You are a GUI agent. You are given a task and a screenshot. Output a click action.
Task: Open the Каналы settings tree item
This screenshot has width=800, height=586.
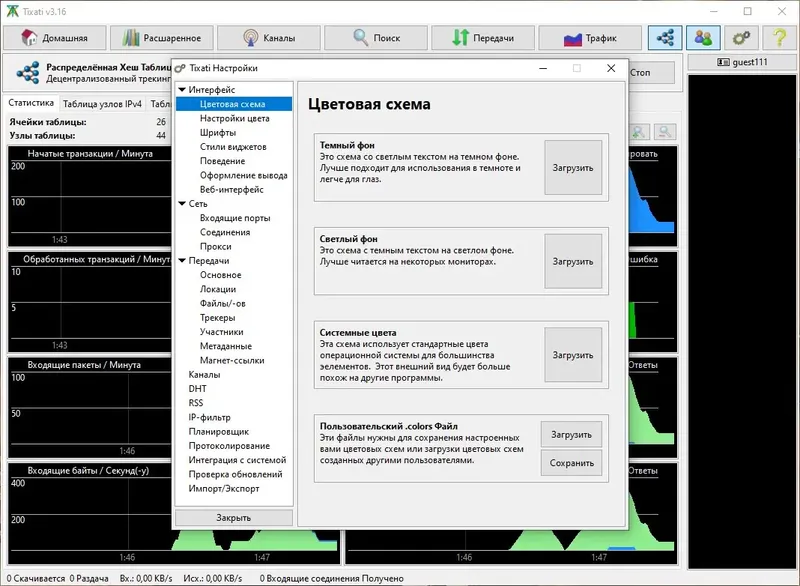pyautogui.click(x=205, y=375)
